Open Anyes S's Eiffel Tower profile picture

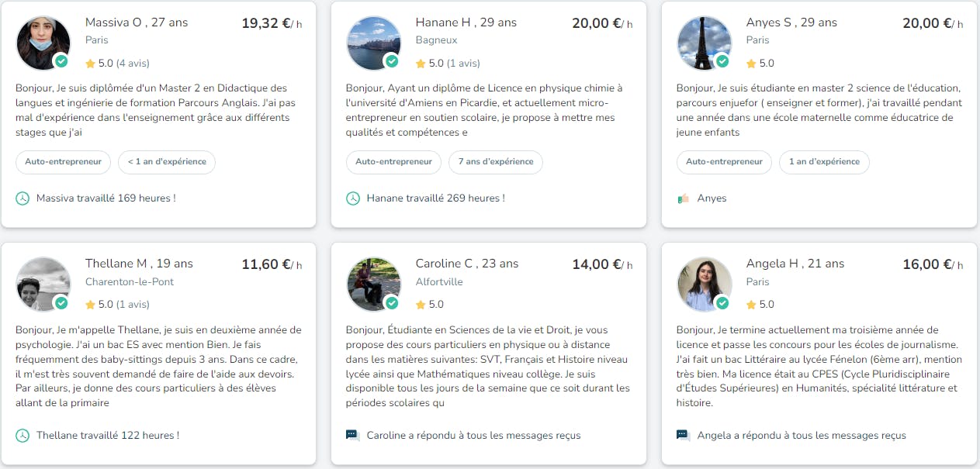pos(704,43)
